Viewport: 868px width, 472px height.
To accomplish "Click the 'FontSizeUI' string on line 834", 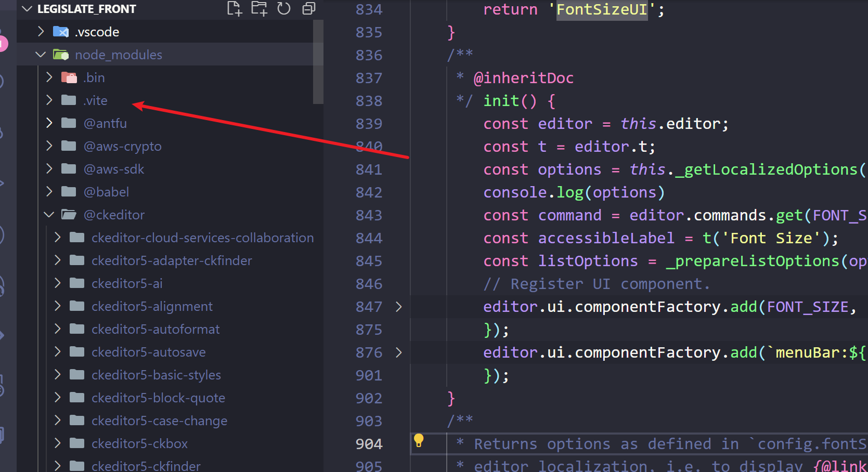I will point(602,9).
